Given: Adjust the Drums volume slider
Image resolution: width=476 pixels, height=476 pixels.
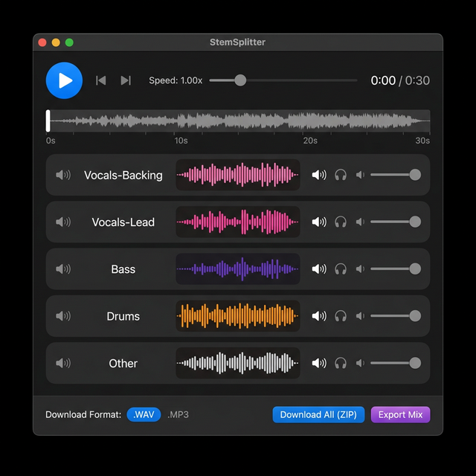Looking at the screenshot, I should [x=396, y=316].
